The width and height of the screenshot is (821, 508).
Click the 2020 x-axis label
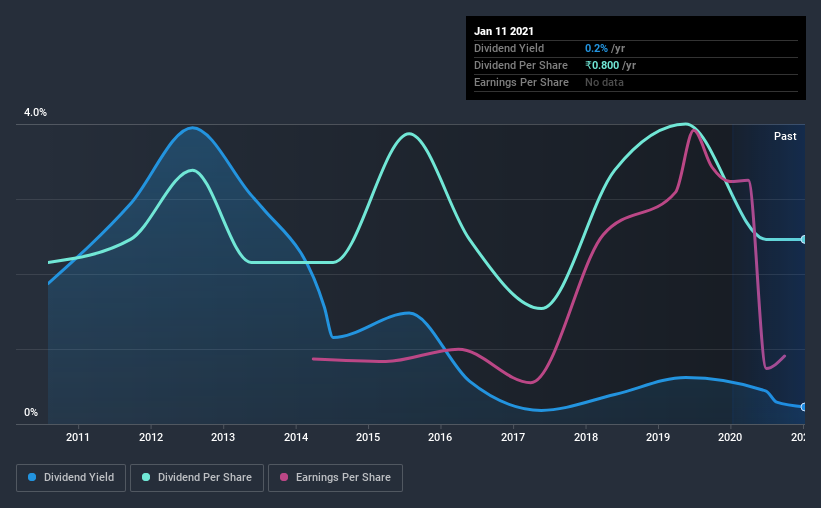tap(730, 437)
